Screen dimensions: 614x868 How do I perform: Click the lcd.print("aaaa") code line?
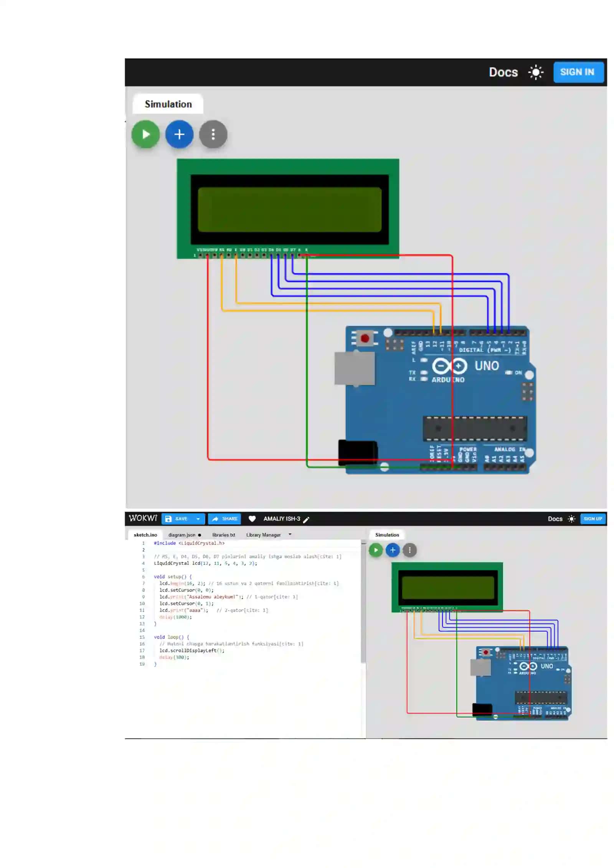click(213, 610)
